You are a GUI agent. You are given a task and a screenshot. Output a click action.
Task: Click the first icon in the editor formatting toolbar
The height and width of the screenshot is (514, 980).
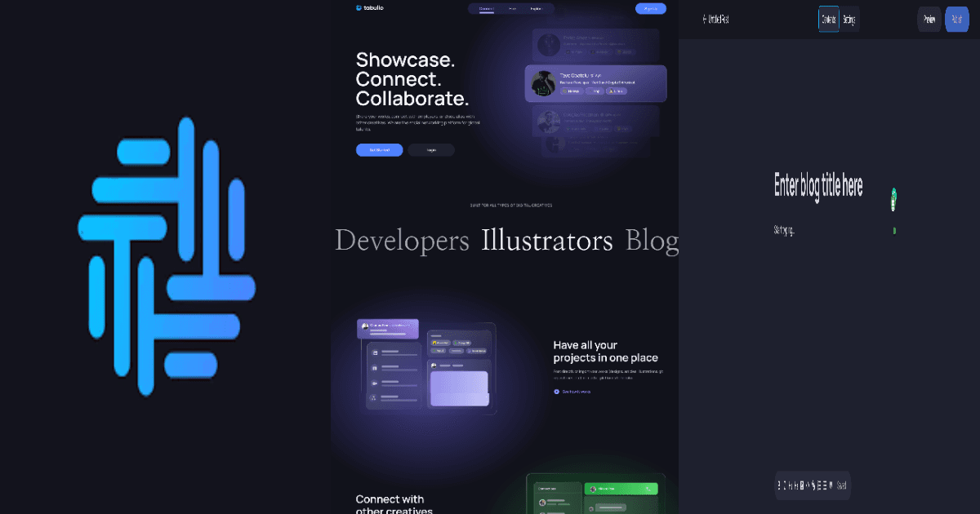pyautogui.click(x=781, y=485)
